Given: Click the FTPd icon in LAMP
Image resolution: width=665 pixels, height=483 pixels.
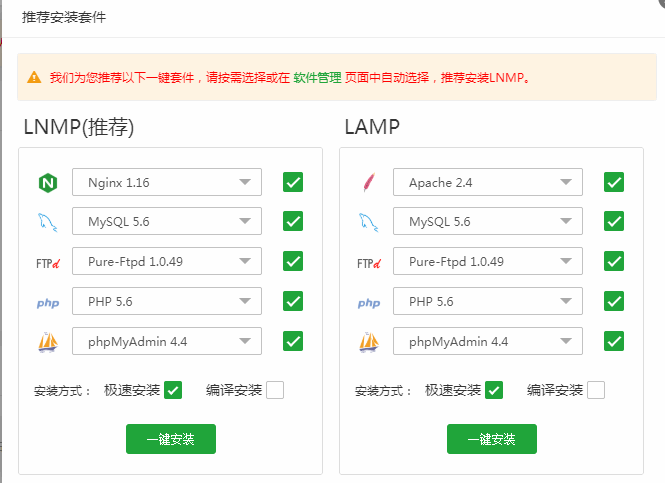Looking at the screenshot, I should tap(369, 263).
